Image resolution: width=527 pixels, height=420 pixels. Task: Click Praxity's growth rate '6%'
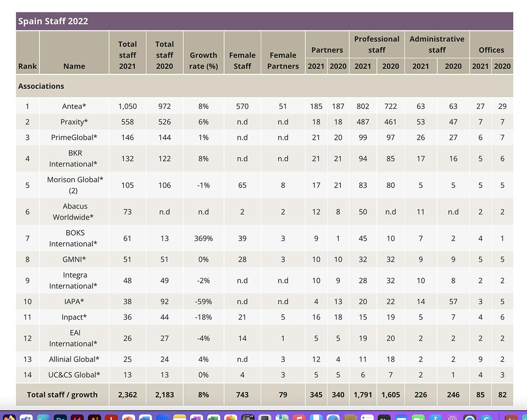pos(203,122)
